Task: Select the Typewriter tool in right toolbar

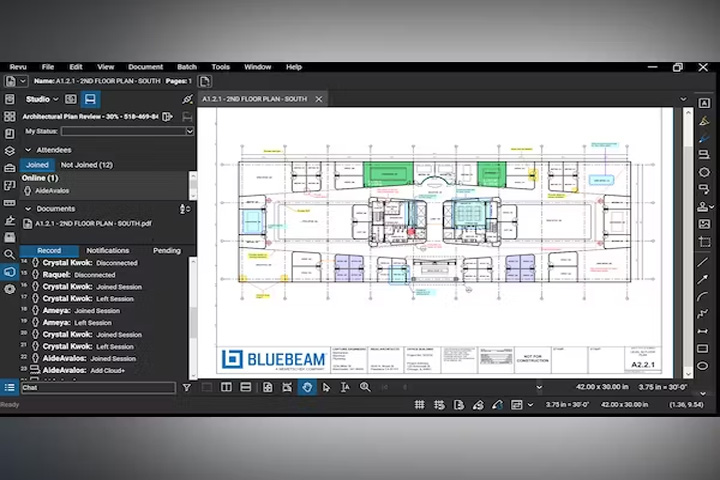Action: (704, 155)
